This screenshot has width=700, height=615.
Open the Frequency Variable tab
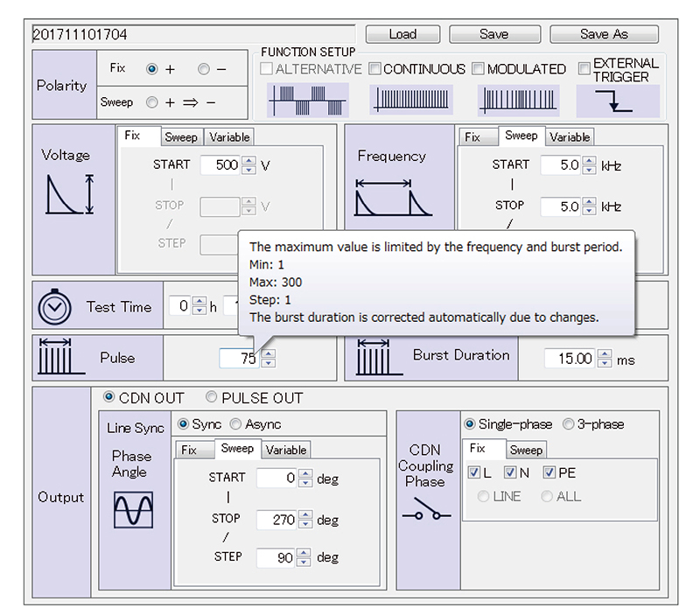coord(570,137)
